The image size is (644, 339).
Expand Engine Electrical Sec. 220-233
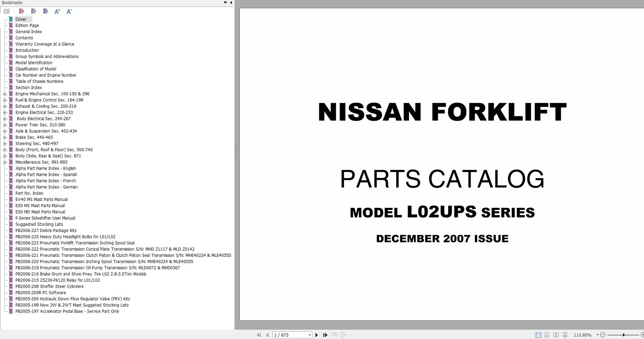pyautogui.click(x=5, y=113)
